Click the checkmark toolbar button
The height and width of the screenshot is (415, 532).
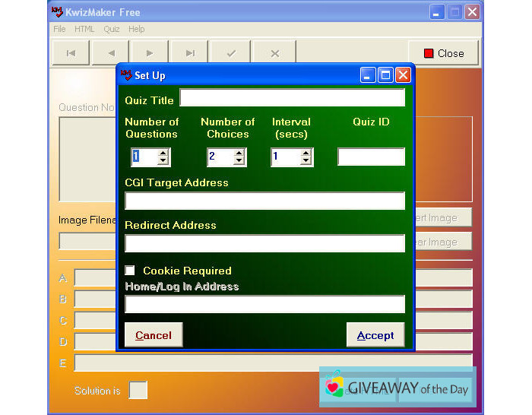[231, 53]
